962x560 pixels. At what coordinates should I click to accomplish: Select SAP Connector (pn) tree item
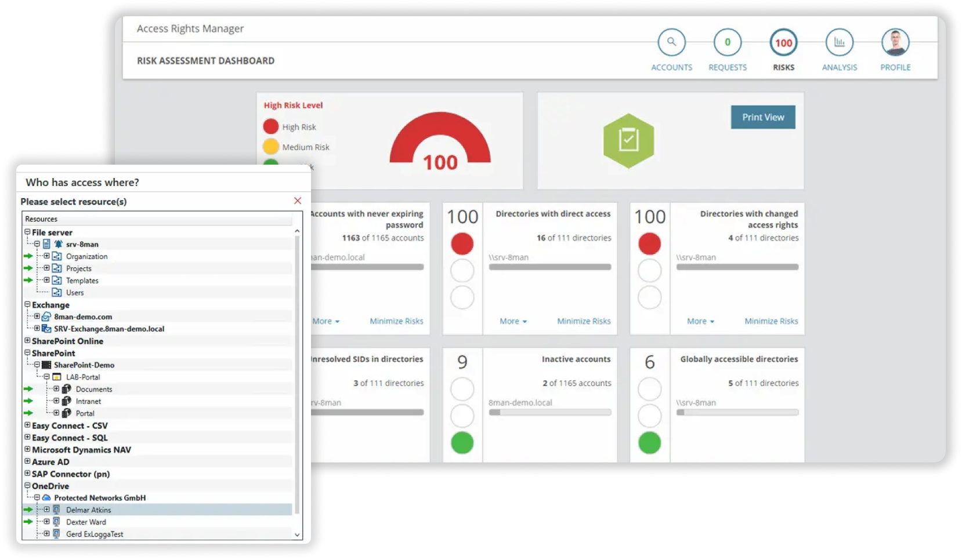click(71, 474)
